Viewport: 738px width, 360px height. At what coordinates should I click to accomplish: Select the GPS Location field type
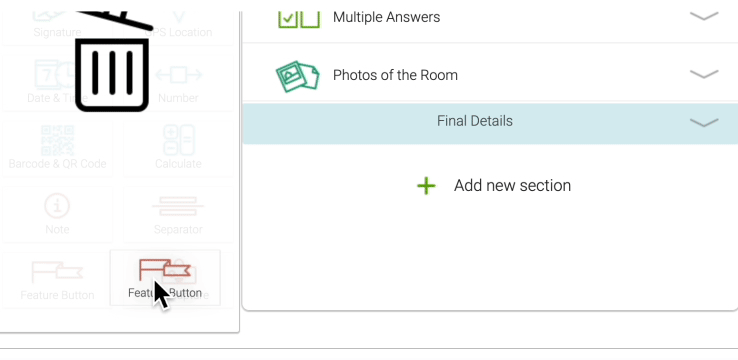tap(178, 28)
